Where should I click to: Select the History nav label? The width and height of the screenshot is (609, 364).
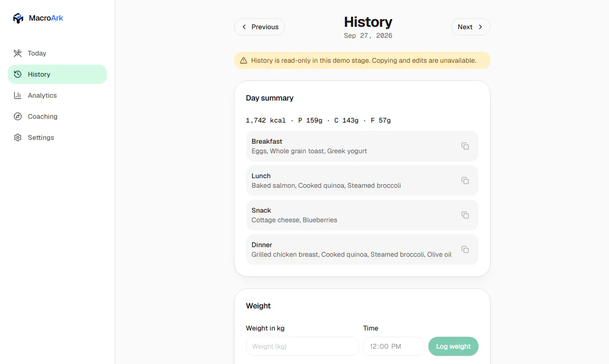click(x=39, y=74)
